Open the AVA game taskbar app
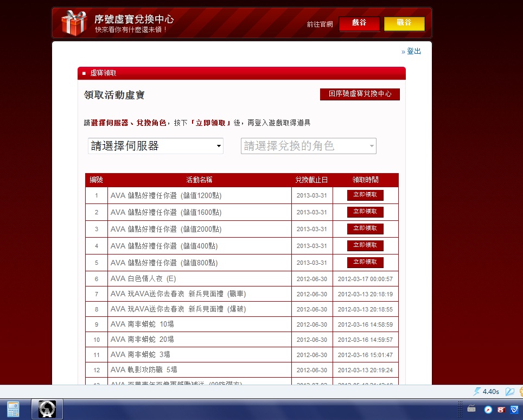Screen dimensions: 523x420 (x=47, y=409)
